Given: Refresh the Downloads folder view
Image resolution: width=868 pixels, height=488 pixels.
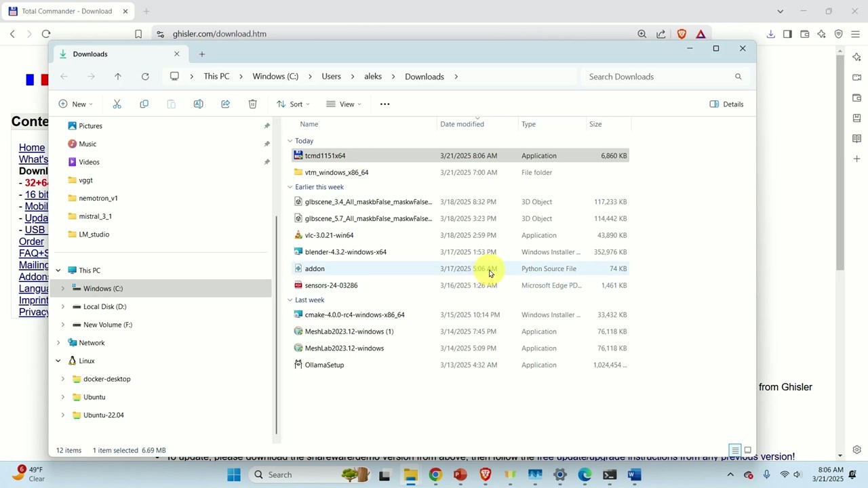Looking at the screenshot, I should pos(144,76).
